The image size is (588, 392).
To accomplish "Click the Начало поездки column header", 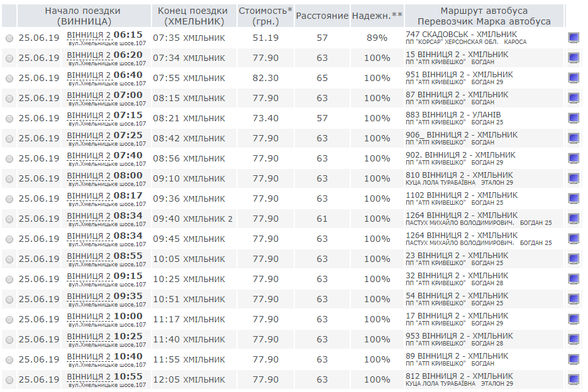I will (x=84, y=16).
